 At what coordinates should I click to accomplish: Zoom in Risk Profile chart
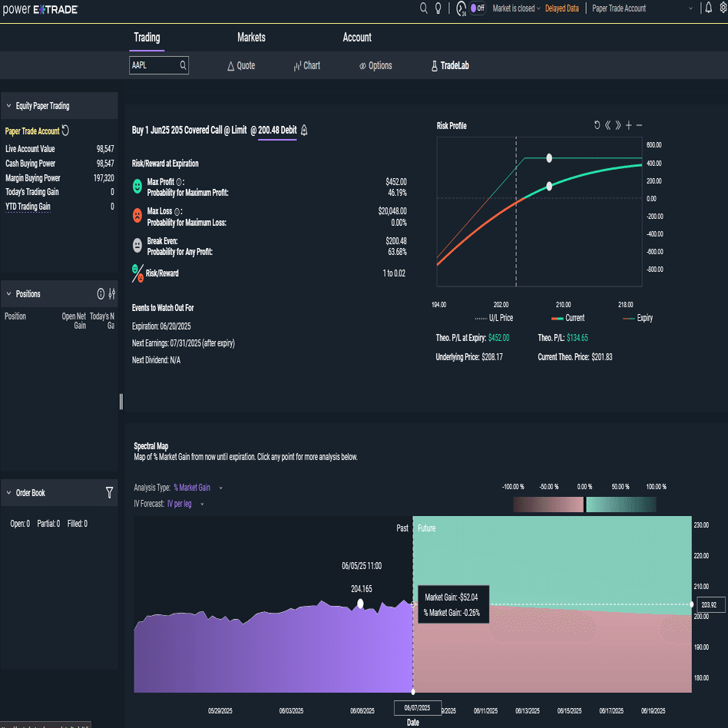(629, 125)
